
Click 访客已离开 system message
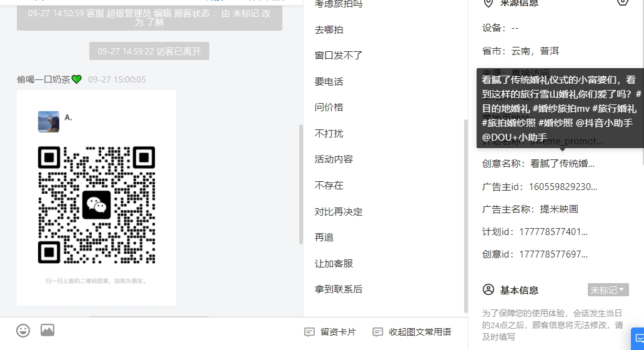coord(149,51)
